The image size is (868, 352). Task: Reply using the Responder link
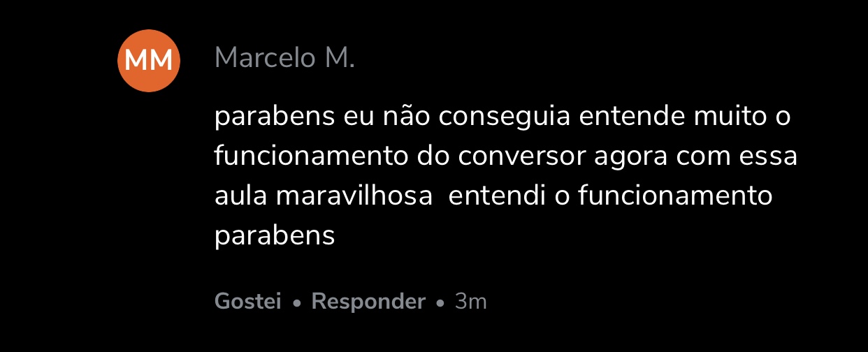[x=368, y=302]
